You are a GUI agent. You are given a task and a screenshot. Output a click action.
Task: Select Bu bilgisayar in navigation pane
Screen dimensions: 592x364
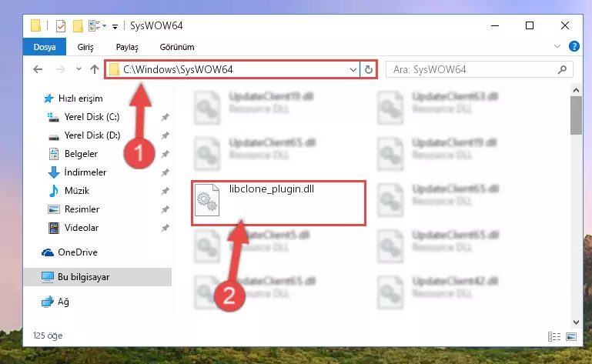click(98, 277)
